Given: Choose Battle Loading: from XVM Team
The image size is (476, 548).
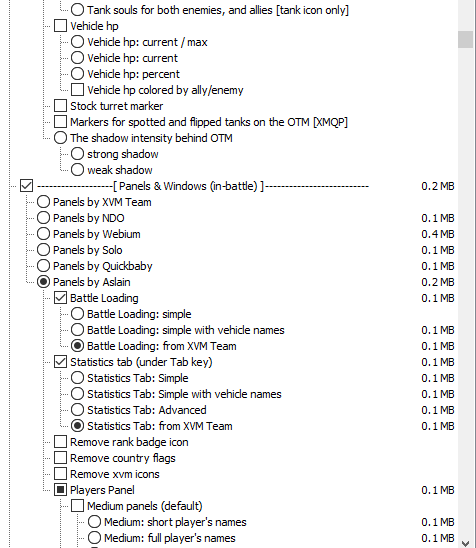Looking at the screenshot, I should click(x=77, y=346).
